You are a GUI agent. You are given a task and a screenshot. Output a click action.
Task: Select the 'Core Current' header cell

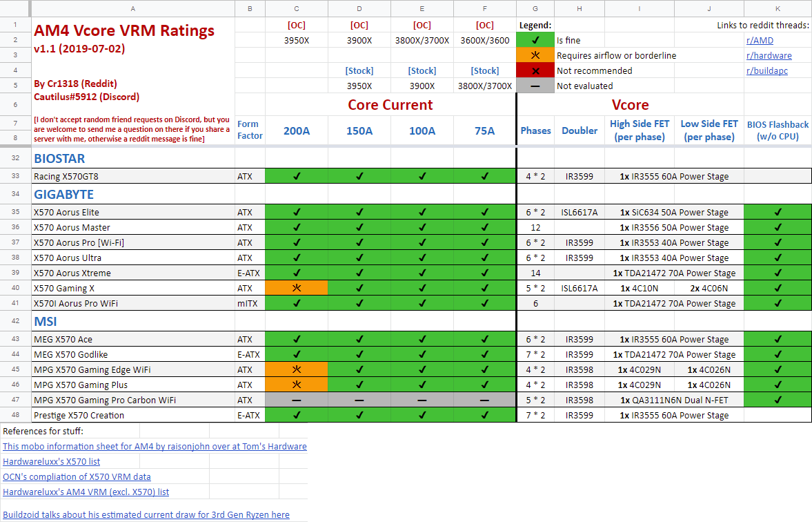(390, 105)
